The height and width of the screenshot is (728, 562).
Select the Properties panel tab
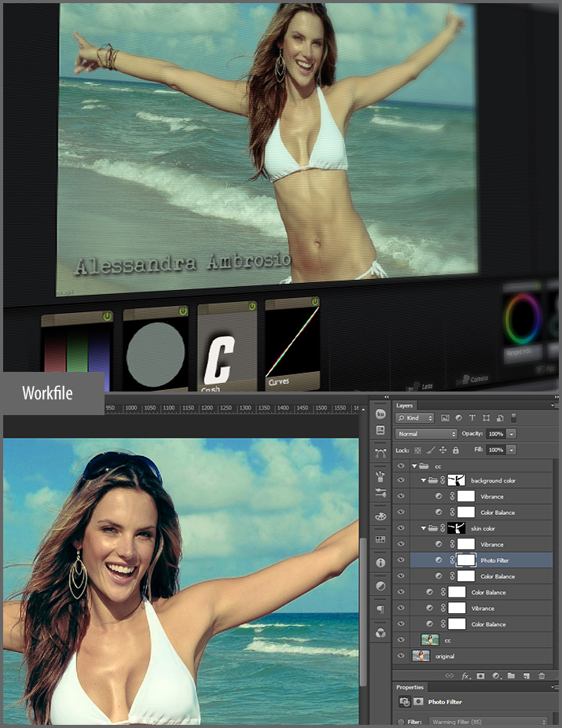[410, 687]
